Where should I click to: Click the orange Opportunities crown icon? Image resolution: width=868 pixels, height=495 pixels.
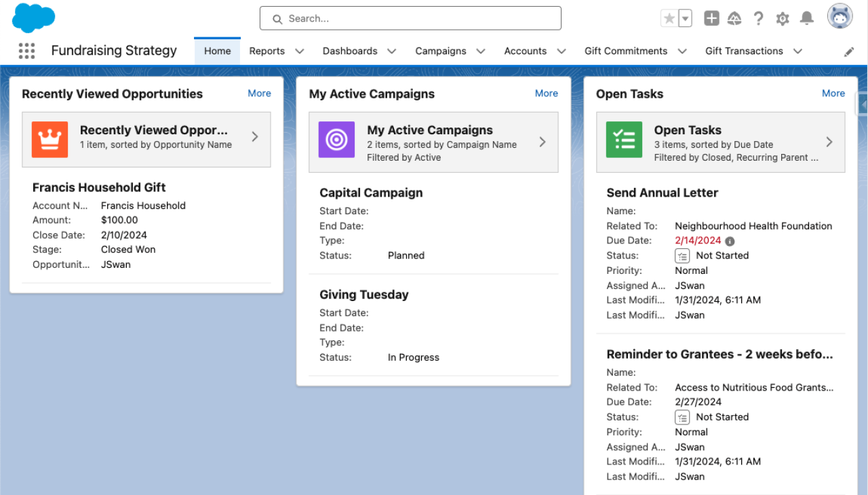click(50, 140)
